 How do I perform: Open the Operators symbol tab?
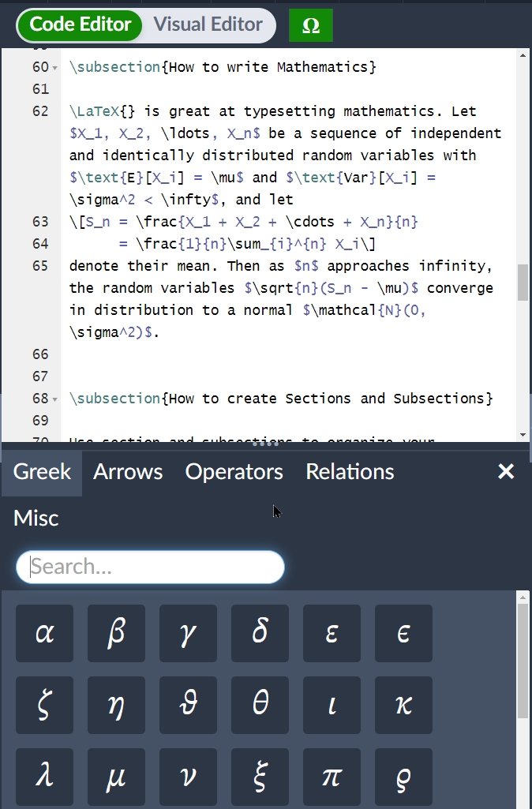tap(234, 472)
